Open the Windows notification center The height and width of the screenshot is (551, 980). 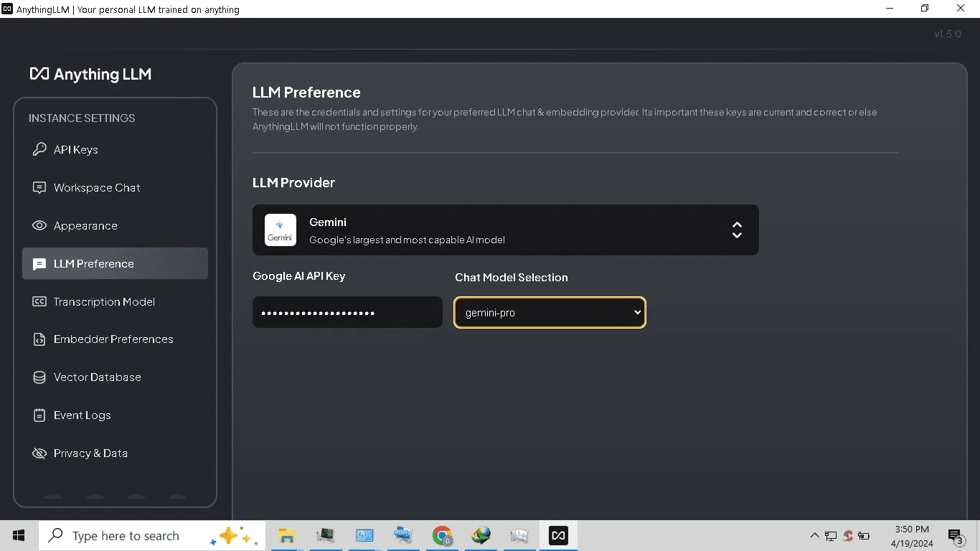956,537
